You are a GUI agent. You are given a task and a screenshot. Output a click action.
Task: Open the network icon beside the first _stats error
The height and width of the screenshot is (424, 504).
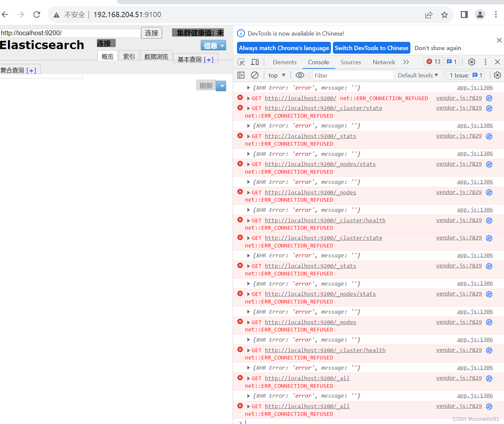coord(489,136)
